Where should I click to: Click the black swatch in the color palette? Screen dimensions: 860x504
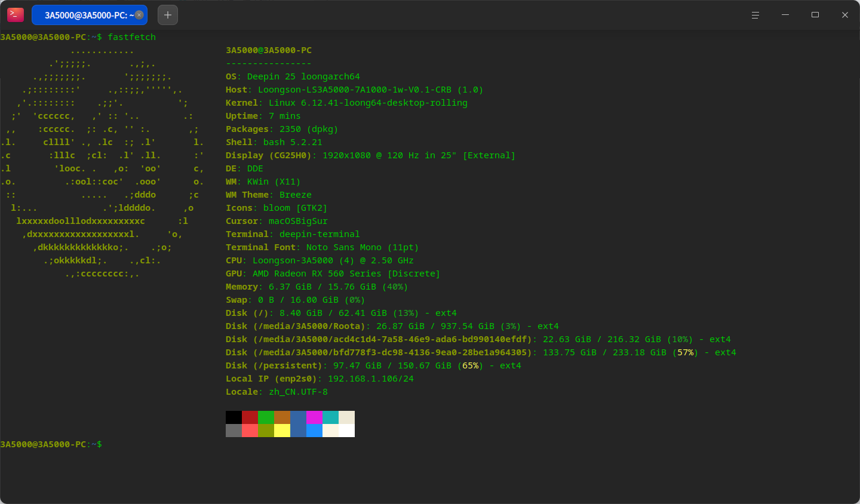pyautogui.click(x=234, y=417)
